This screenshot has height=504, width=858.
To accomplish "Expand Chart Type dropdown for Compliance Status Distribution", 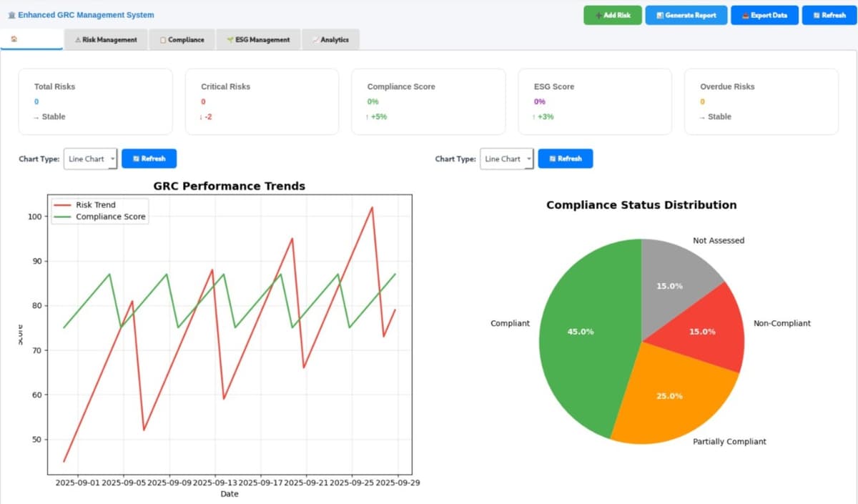I will (506, 159).
